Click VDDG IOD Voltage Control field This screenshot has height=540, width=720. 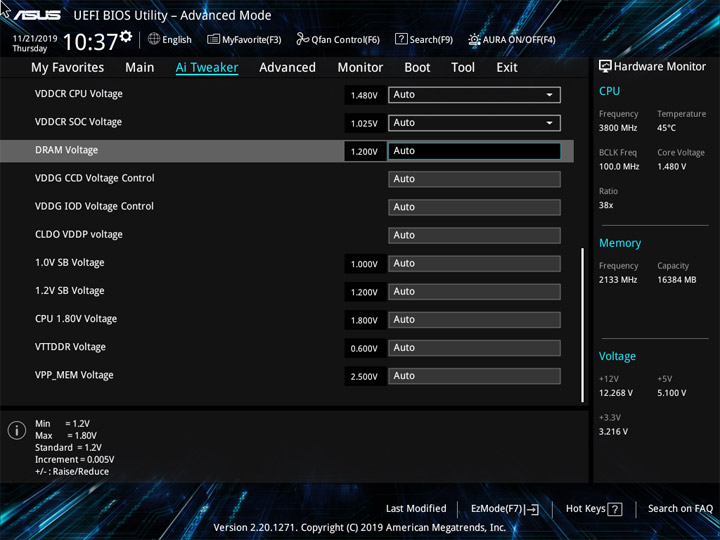click(x=474, y=207)
